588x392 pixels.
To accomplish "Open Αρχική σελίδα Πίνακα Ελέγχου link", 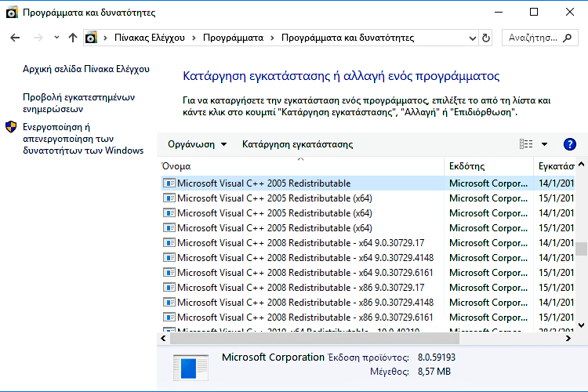I will [86, 69].
